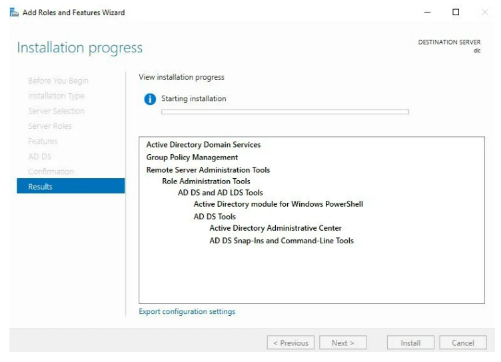The height and width of the screenshot is (362, 501).
Task: Select AD DS Snap-Ins and Command-Line Tools
Action: coord(282,241)
